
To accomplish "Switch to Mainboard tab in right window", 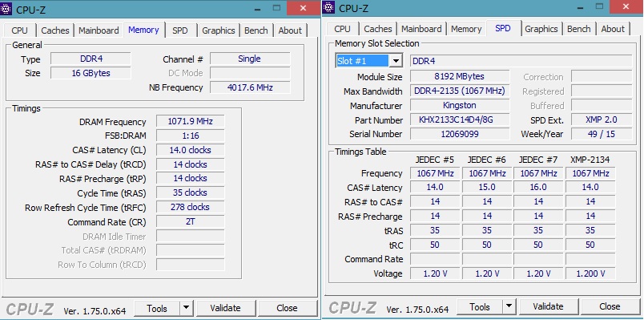I will tap(421, 29).
